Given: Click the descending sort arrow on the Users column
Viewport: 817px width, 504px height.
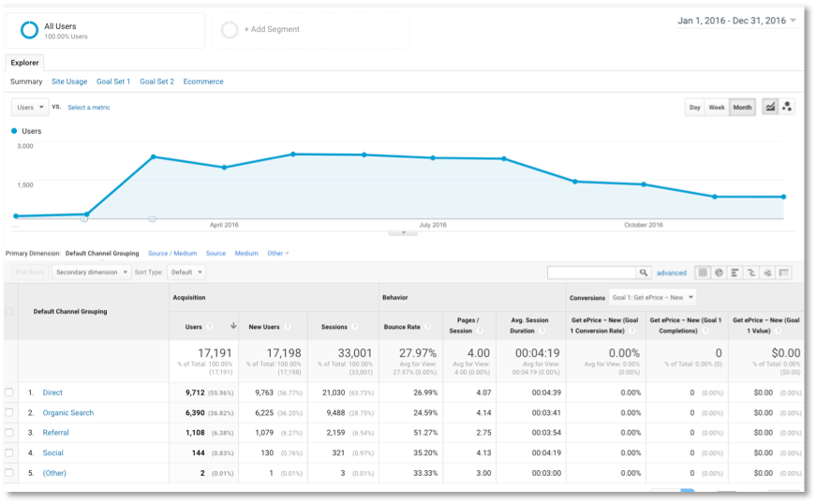Looking at the screenshot, I should pyautogui.click(x=233, y=326).
